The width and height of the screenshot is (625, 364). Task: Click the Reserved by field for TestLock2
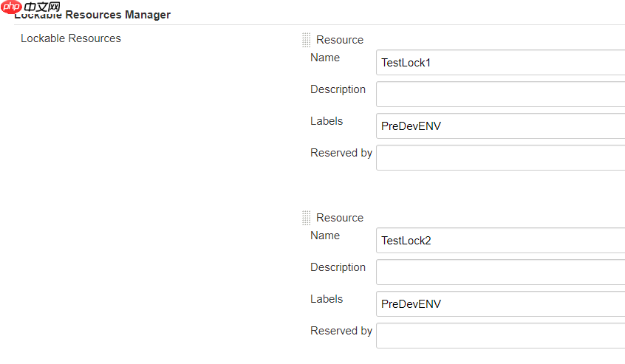click(x=500, y=336)
